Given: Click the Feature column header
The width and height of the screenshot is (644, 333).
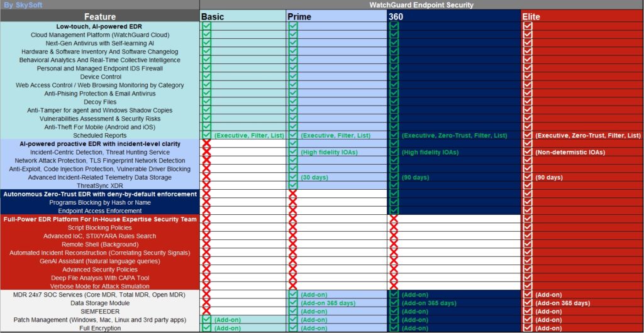Looking at the screenshot, I should tap(100, 16).
